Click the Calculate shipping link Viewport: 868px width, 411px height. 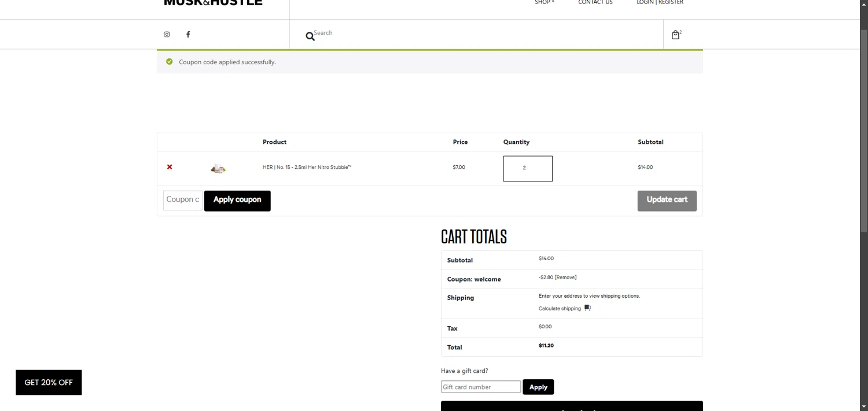[x=560, y=309]
